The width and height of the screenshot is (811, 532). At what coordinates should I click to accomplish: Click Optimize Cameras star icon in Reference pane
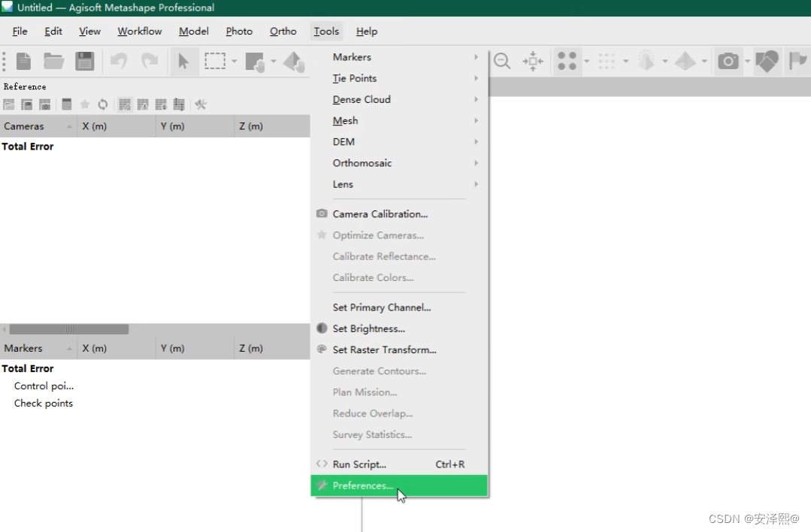[x=84, y=104]
